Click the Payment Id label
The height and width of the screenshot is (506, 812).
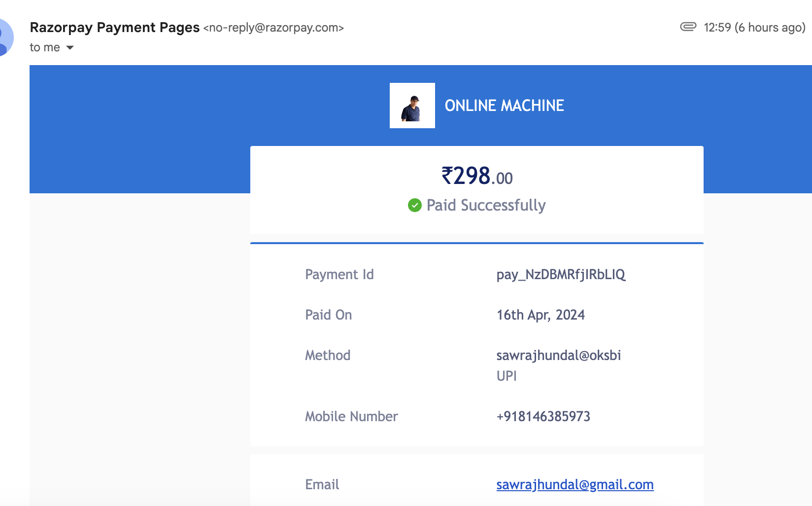339,274
